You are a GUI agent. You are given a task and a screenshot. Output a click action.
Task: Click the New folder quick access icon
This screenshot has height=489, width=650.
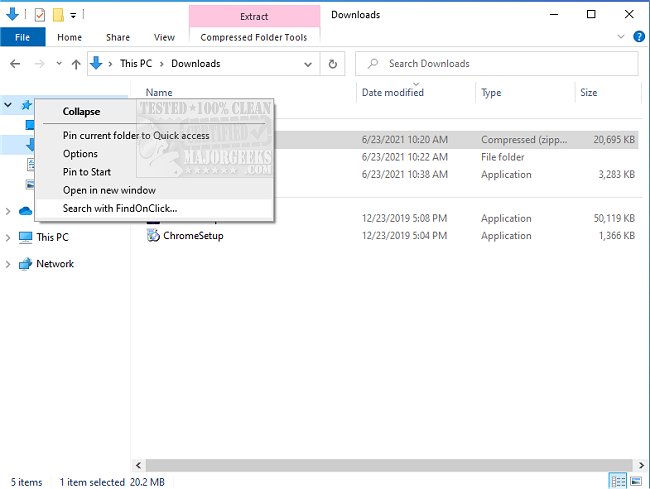point(58,15)
